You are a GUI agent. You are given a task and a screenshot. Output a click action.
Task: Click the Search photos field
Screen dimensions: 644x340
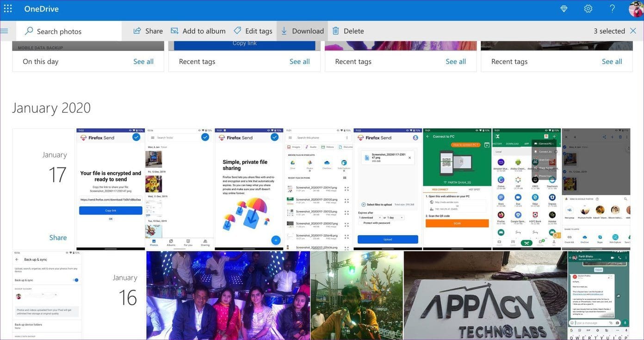pos(69,31)
